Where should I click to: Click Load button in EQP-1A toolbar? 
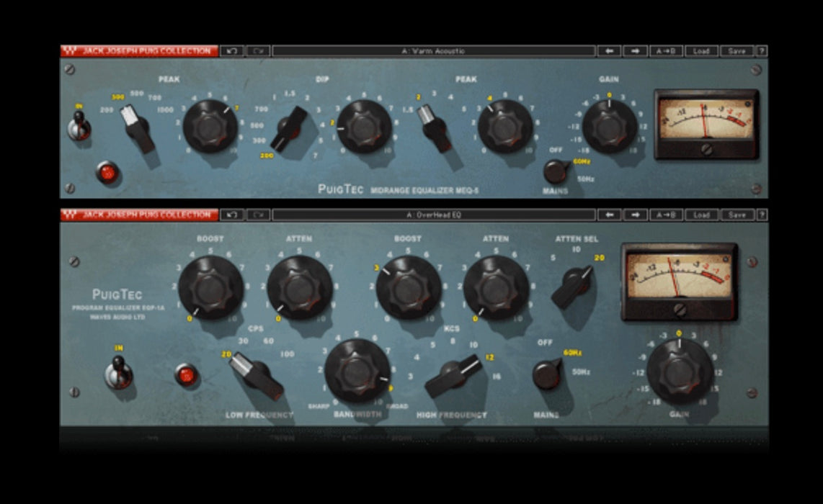701,215
